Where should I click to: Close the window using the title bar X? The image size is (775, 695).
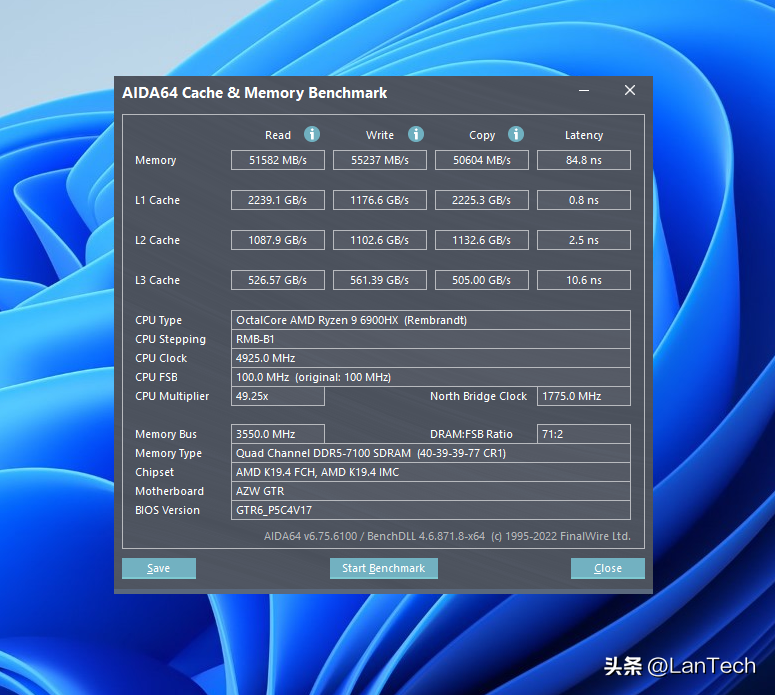point(630,91)
